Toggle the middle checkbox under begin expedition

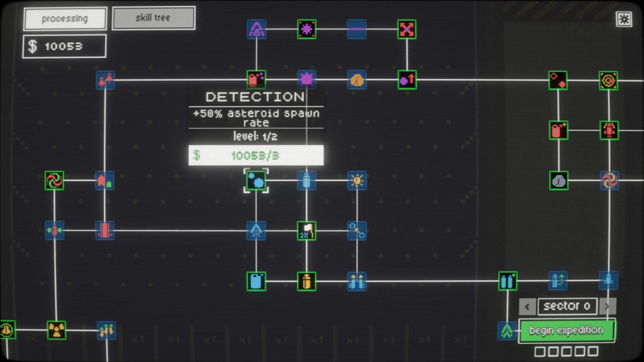pyautogui.click(x=567, y=351)
